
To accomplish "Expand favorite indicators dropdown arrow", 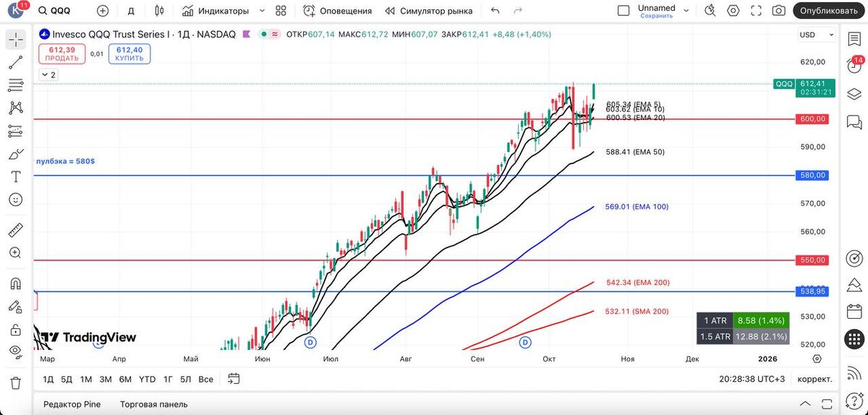I will click(x=262, y=11).
